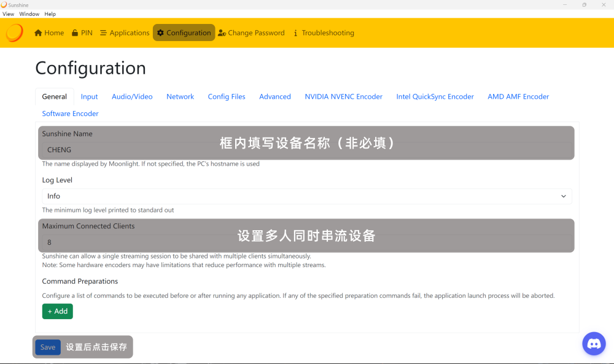Open the Discord chat widget

[594, 344]
